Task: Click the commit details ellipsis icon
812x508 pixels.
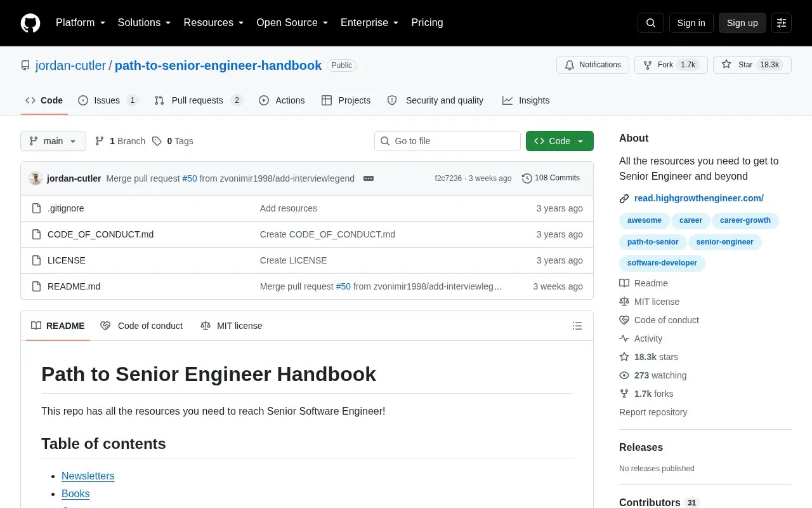Action: [369, 178]
